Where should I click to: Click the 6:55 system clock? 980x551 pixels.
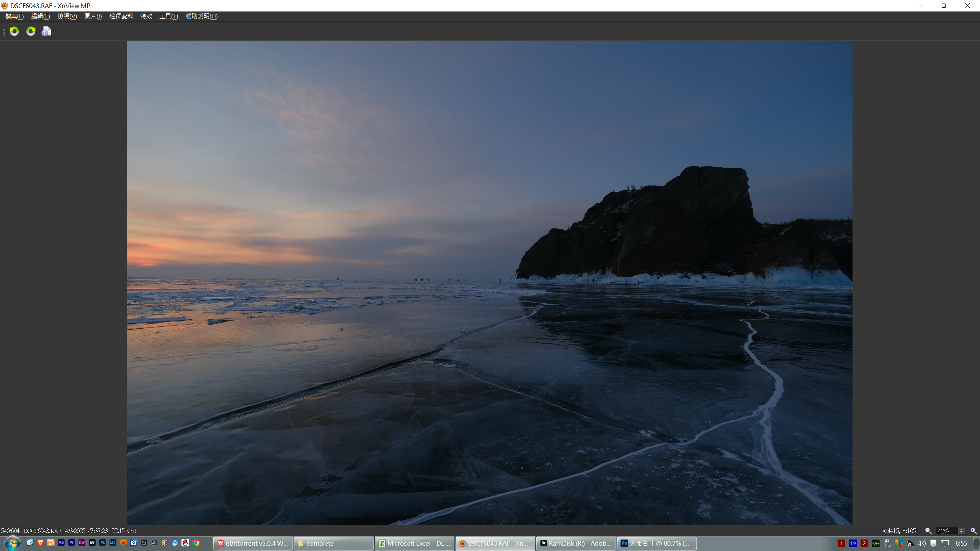click(x=961, y=543)
